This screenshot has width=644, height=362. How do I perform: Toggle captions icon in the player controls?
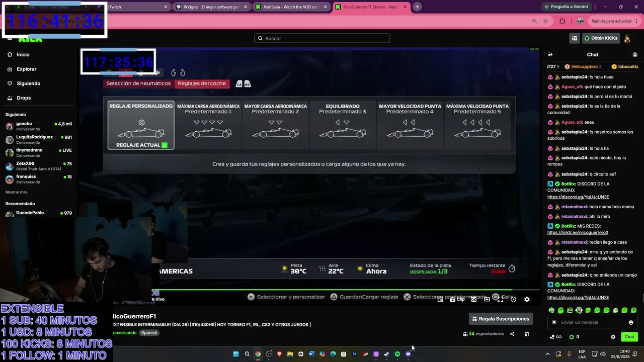click(x=473, y=299)
